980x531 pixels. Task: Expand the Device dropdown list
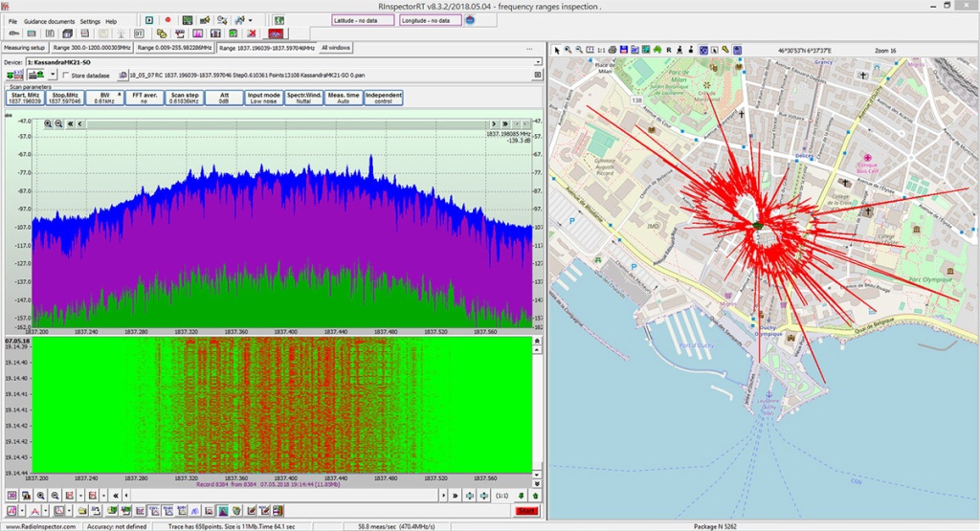[538, 62]
